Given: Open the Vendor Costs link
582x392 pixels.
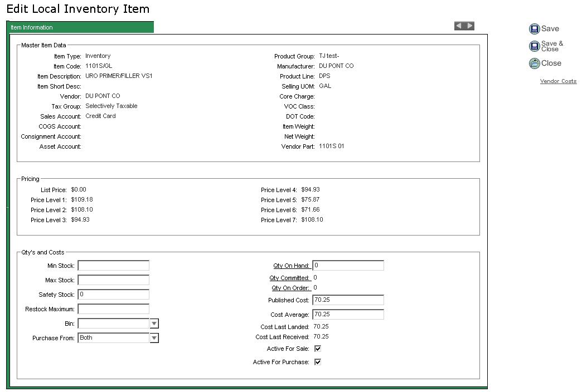Looking at the screenshot, I should click(x=558, y=81).
